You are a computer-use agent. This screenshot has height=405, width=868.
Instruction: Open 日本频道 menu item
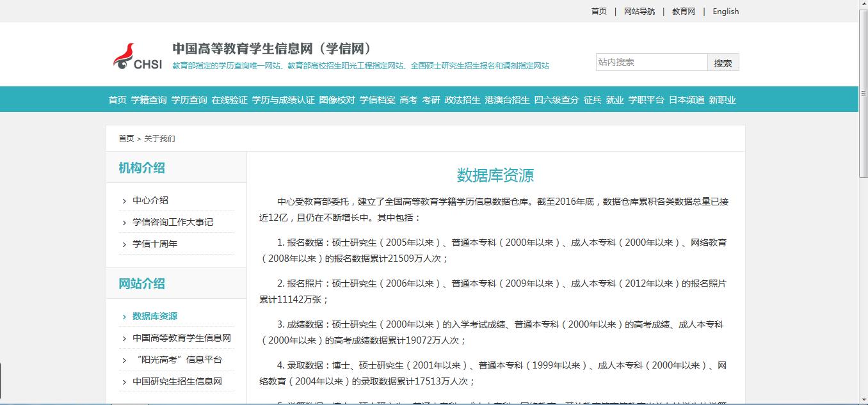pos(686,100)
